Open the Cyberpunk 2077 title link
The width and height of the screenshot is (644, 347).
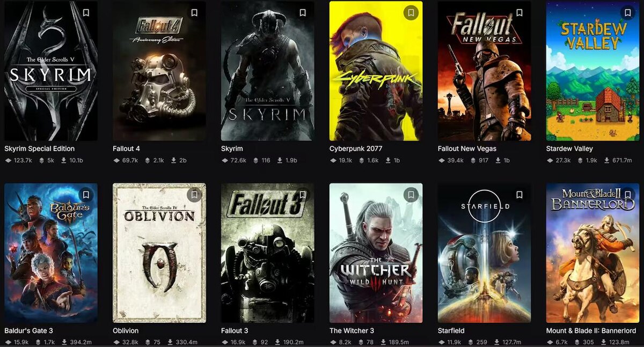pyautogui.click(x=356, y=149)
